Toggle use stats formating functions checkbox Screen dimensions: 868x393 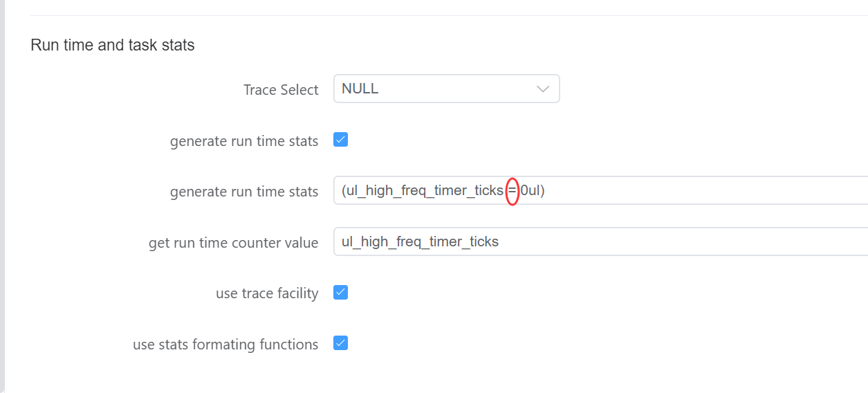(340, 343)
